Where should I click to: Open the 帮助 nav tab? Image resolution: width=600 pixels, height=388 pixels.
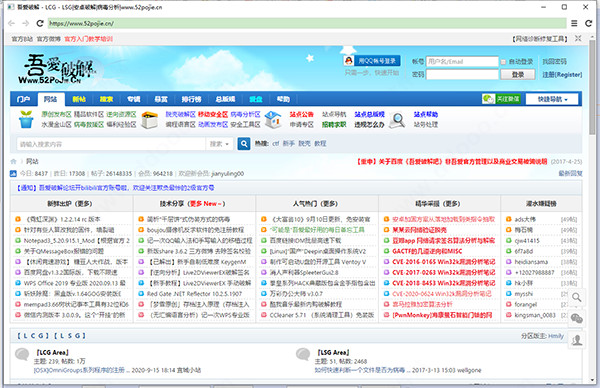283,99
